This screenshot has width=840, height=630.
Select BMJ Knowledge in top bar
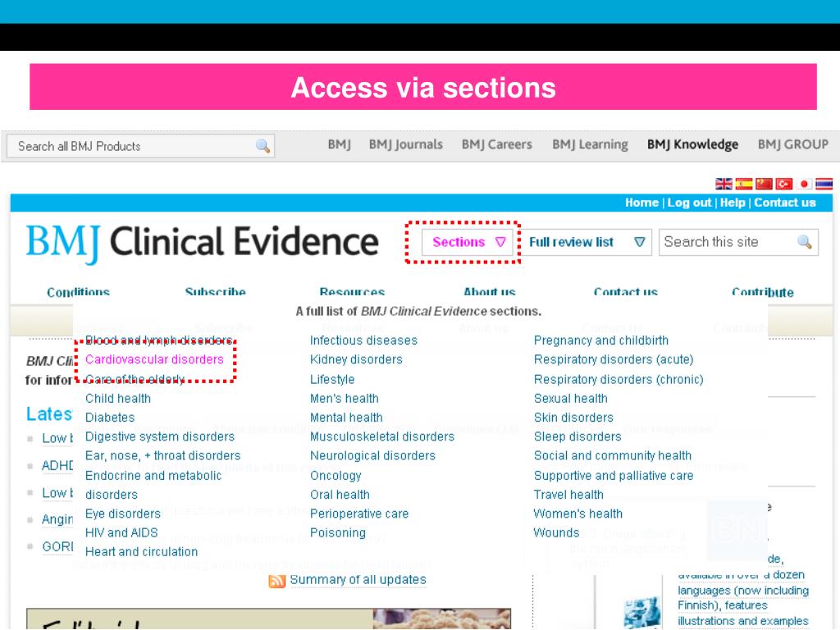point(692,144)
